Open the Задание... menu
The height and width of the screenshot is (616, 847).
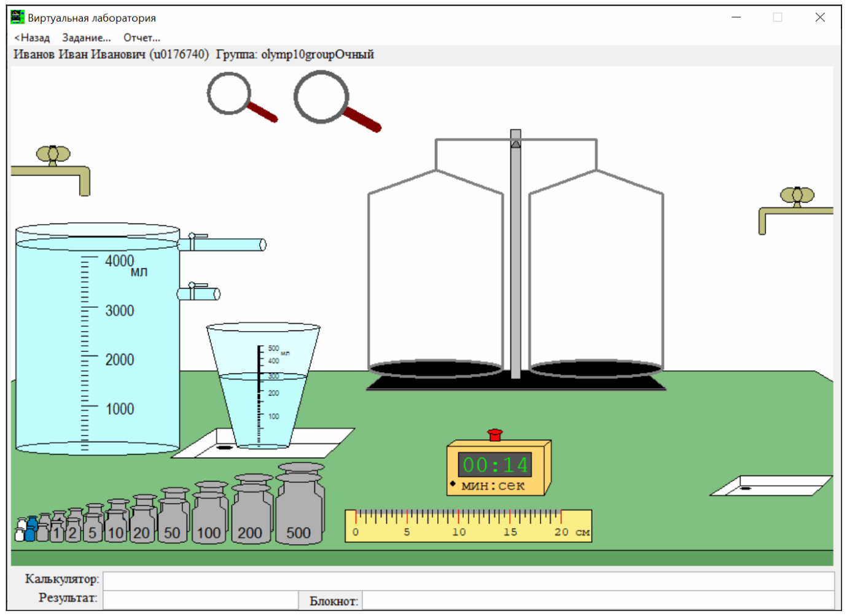point(86,37)
